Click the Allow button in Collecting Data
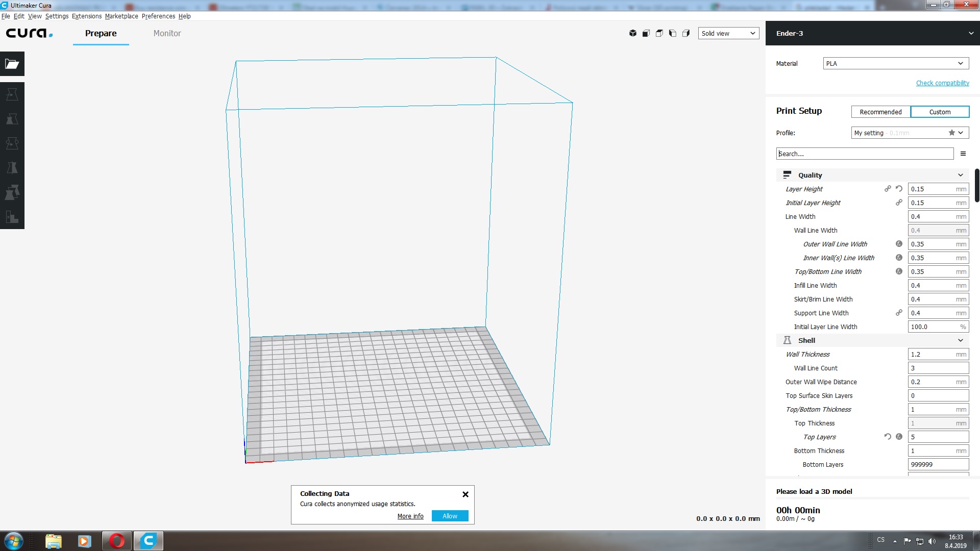980x551 pixels. [x=450, y=516]
